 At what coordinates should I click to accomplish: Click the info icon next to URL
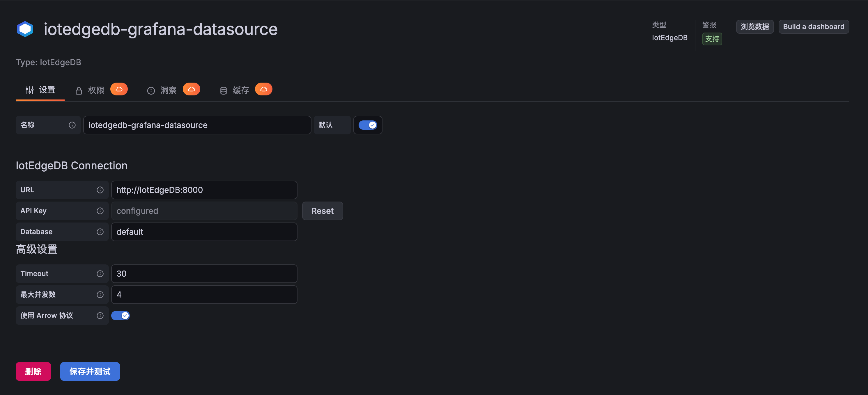pyautogui.click(x=100, y=190)
